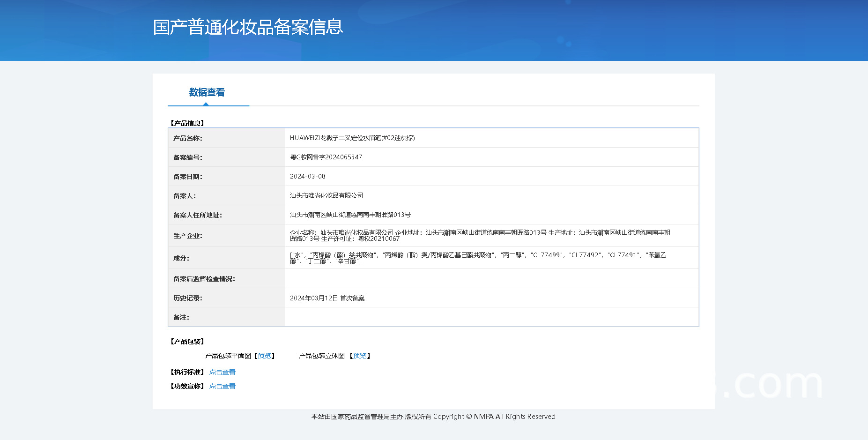The width and height of the screenshot is (868, 440).
Task: Click the empty 备注 value cell
Action: pos(491,317)
